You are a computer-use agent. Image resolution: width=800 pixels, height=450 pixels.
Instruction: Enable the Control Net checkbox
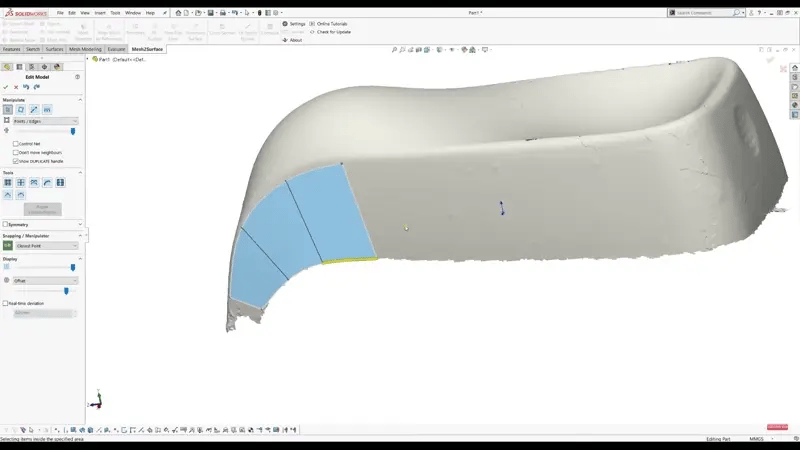pyautogui.click(x=16, y=143)
